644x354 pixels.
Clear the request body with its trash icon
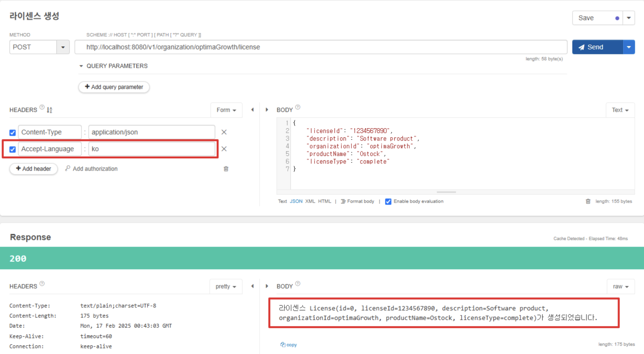(588, 201)
